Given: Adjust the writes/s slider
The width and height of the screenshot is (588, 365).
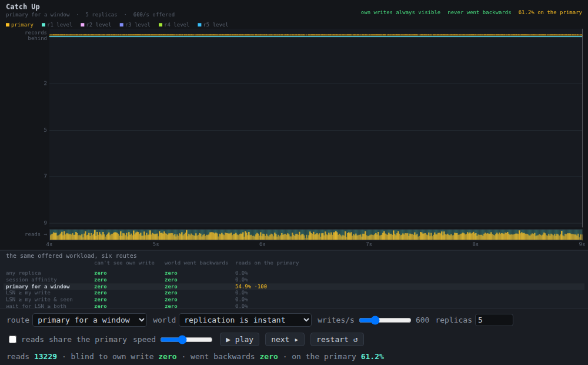Looking at the screenshot, I should (385, 320).
